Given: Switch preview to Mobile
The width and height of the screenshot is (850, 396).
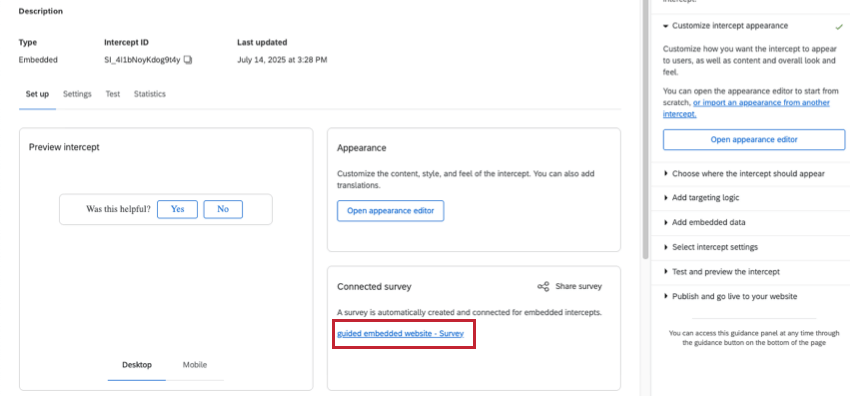Looking at the screenshot, I should point(195,365).
